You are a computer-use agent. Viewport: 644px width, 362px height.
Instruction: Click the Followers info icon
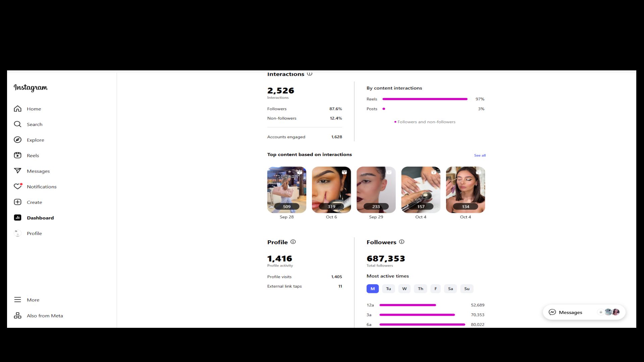click(x=401, y=242)
